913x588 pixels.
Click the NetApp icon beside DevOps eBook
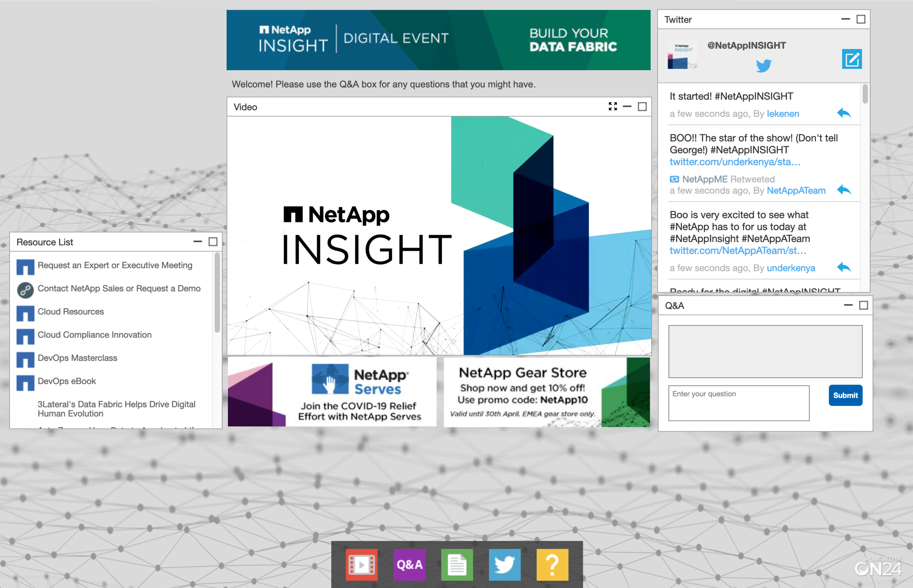pos(25,383)
